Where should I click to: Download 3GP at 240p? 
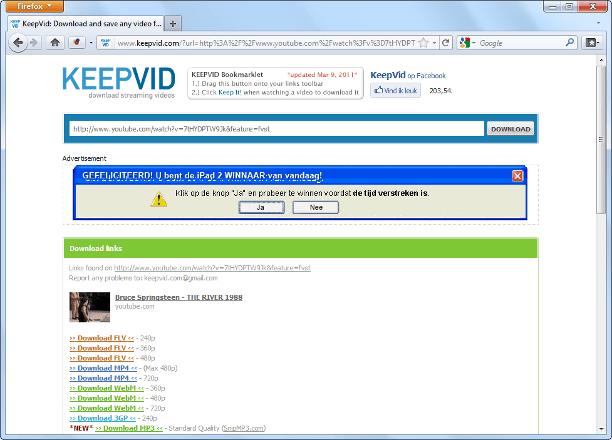pyautogui.click(x=102, y=418)
